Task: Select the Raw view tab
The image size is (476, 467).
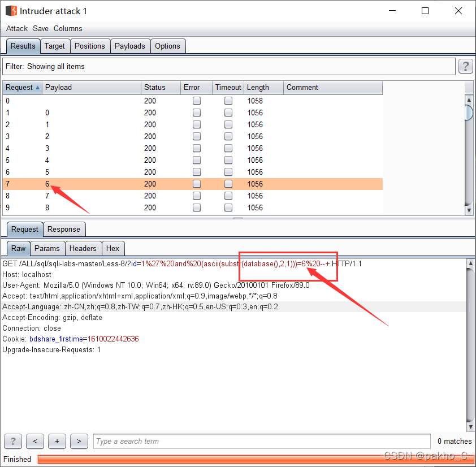Action: [x=19, y=248]
